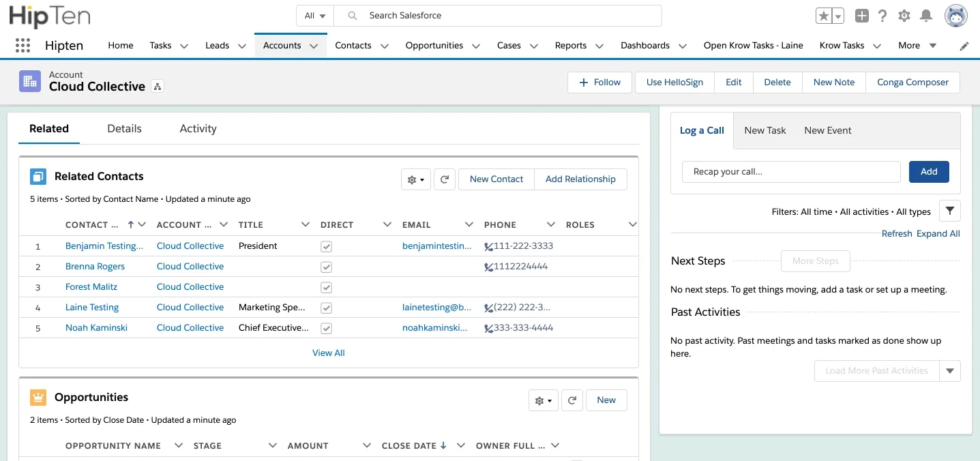The height and width of the screenshot is (461, 980).
Task: Open the Title column menu chevron
Action: [306, 224]
